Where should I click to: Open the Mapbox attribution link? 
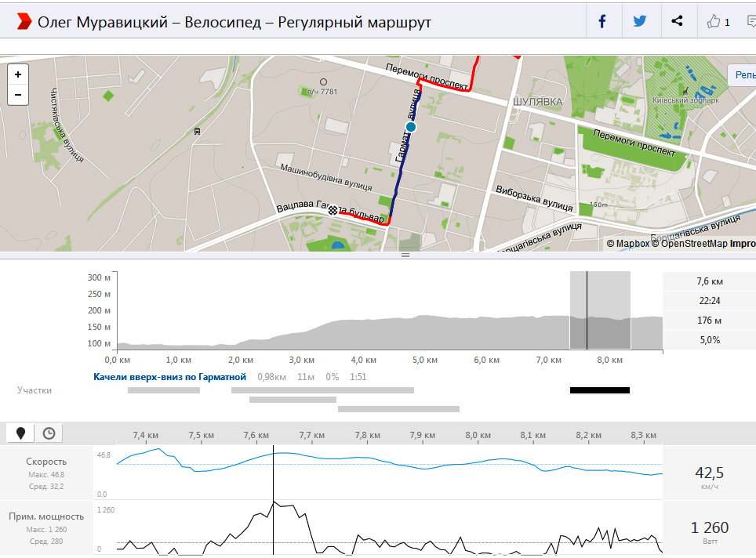point(632,244)
